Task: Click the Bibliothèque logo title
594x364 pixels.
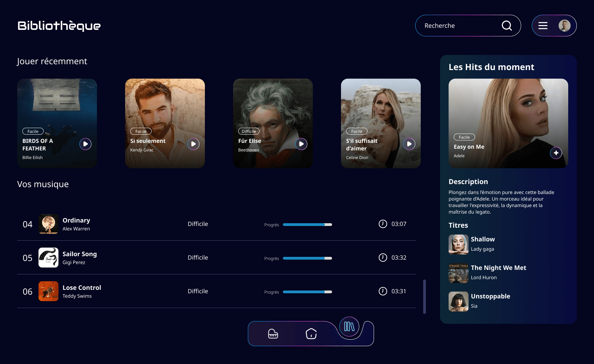Action: click(x=59, y=26)
